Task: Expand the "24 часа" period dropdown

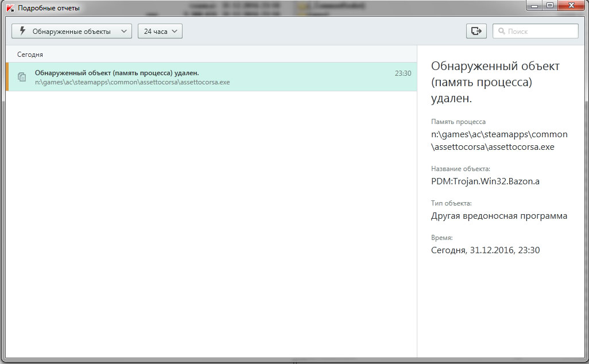Action: (160, 31)
